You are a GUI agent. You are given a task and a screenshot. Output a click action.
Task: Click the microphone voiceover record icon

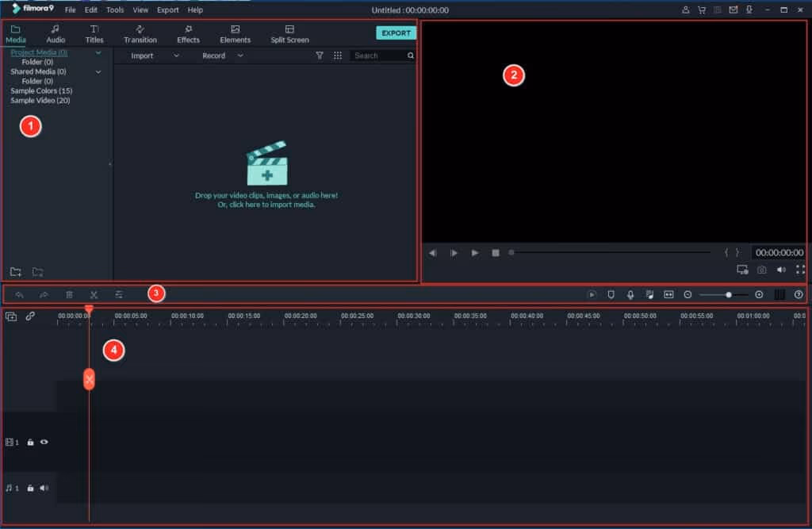click(630, 294)
